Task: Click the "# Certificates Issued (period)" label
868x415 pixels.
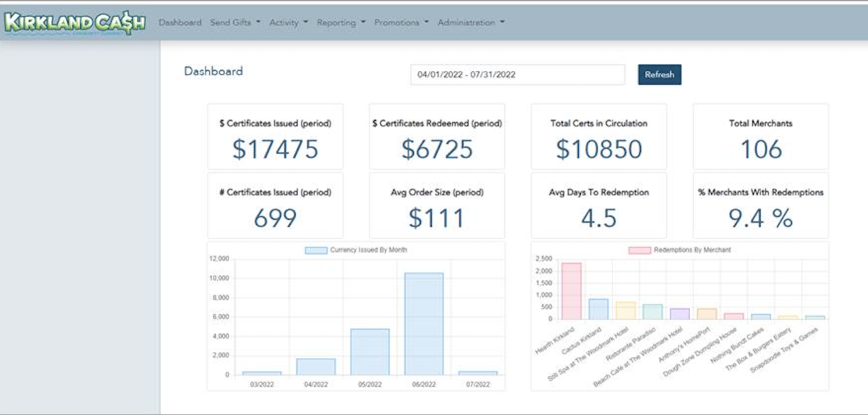Action: (x=276, y=192)
